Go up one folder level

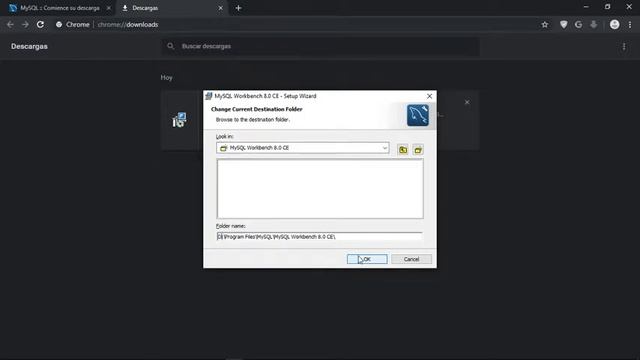(403, 150)
